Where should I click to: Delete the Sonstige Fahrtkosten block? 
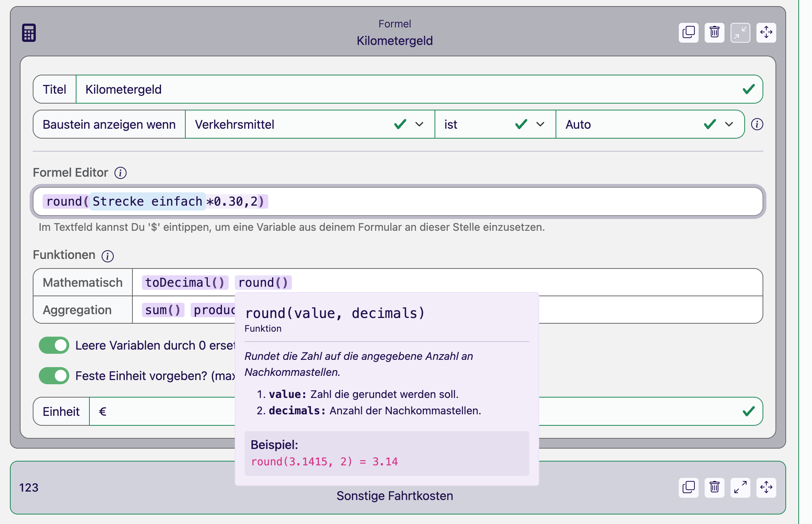pyautogui.click(x=714, y=487)
